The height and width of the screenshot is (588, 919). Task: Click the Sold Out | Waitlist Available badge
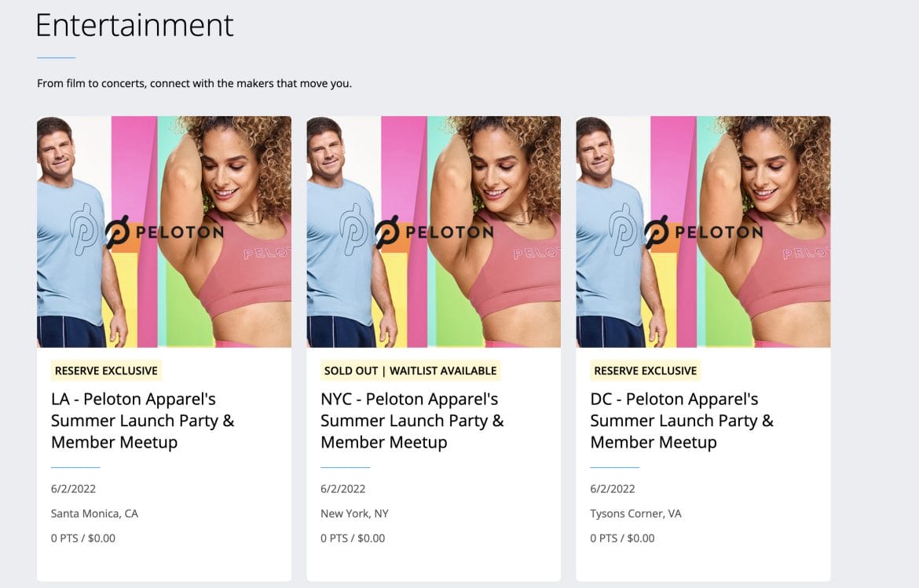click(x=410, y=371)
